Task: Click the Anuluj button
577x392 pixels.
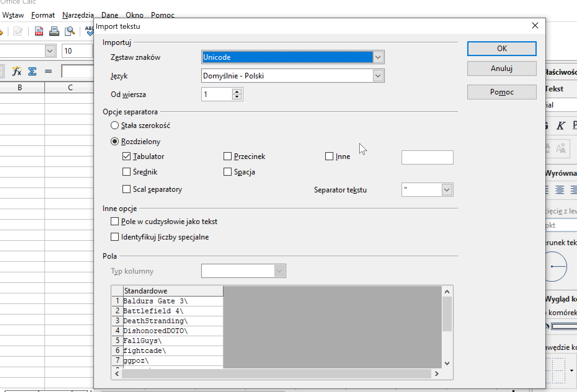Action: coord(502,68)
